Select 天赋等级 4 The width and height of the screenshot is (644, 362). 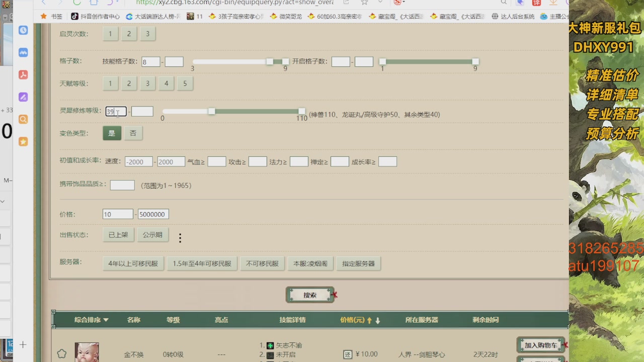pos(166,83)
